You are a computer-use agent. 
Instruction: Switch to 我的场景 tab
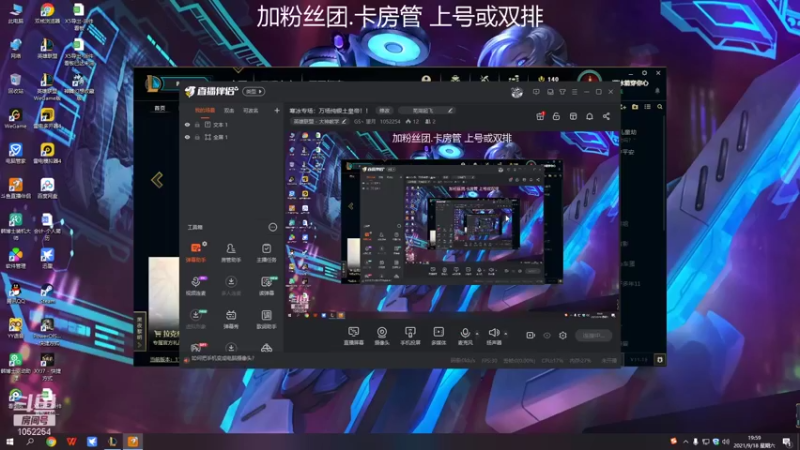tap(205, 110)
